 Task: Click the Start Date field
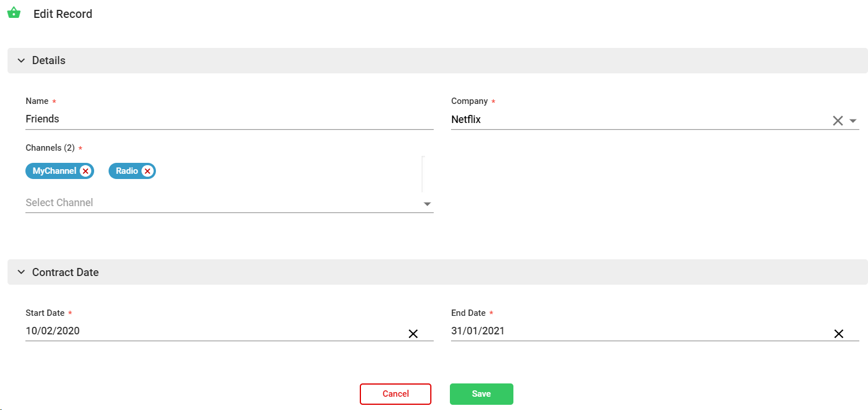tap(214, 331)
